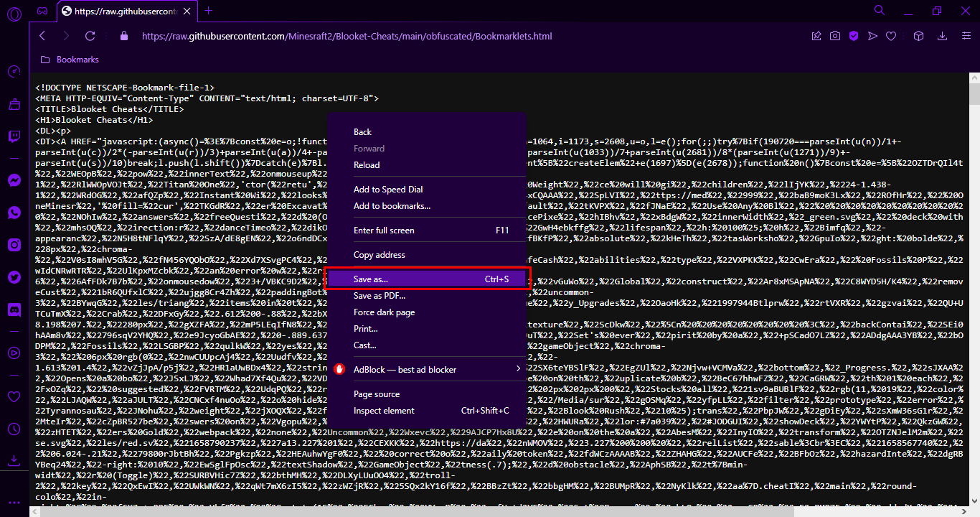This screenshot has width=980, height=517.
Task: Go back with the toolbar arrow
Action: 42,36
